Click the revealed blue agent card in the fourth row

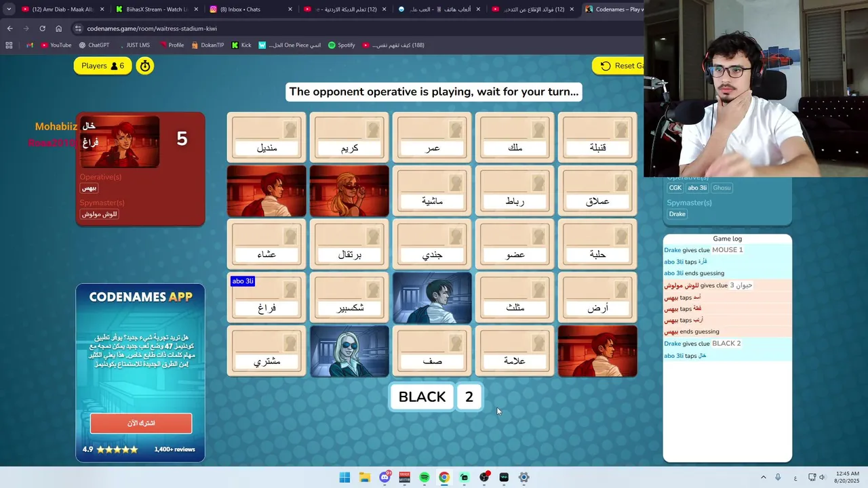(x=432, y=298)
